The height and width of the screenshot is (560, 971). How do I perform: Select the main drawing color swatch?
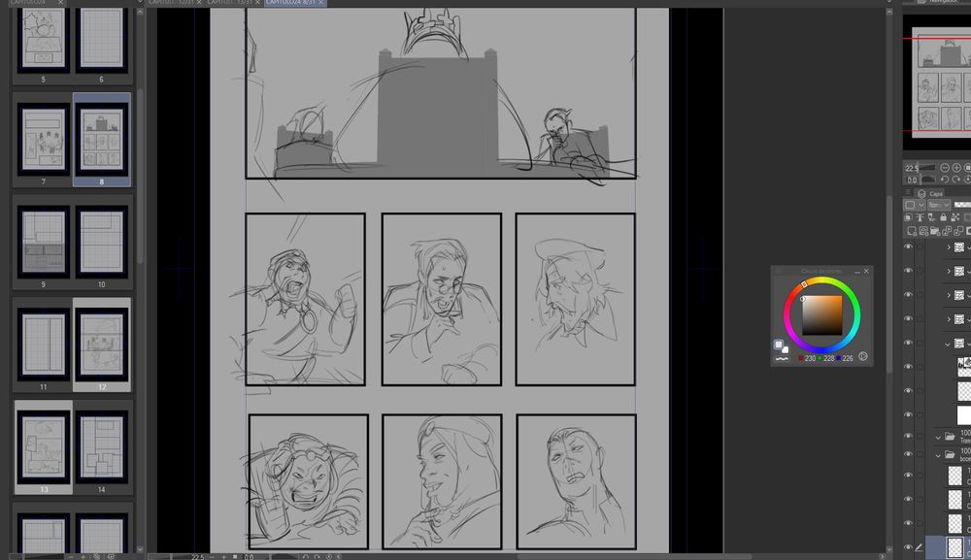coord(779,345)
